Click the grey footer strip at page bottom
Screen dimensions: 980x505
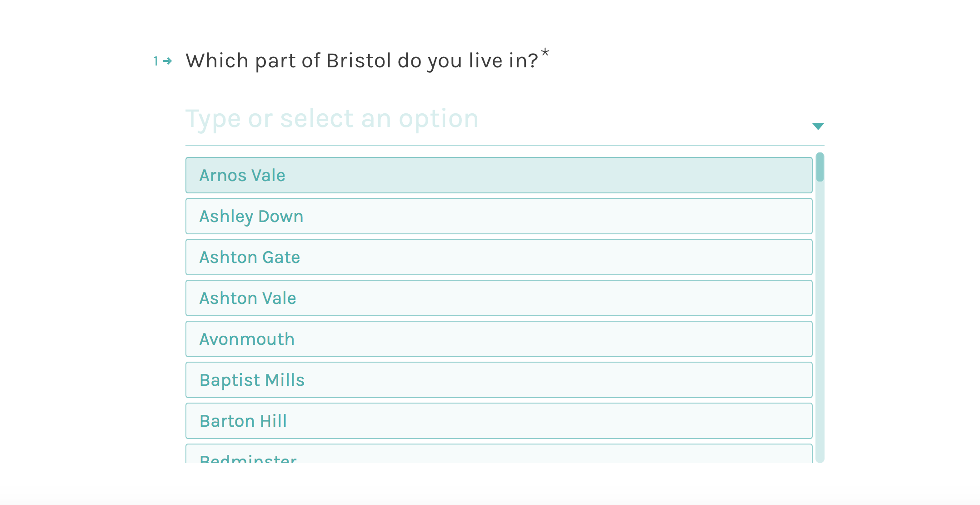(x=490, y=498)
